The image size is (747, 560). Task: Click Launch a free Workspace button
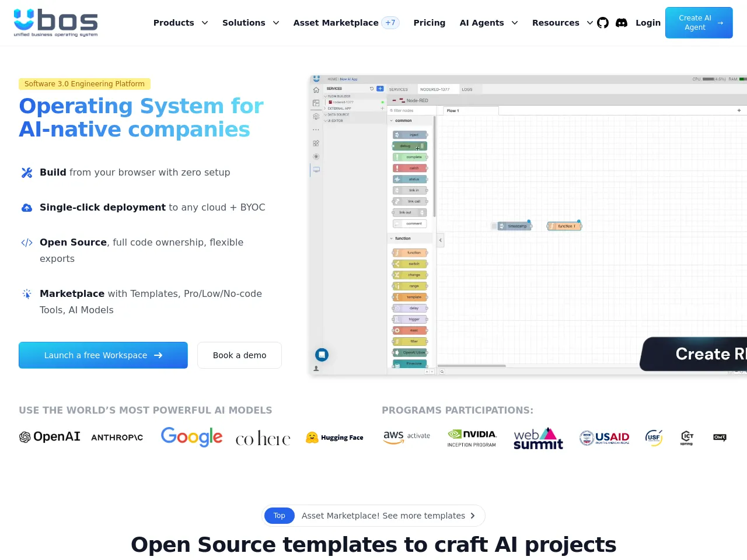(x=103, y=355)
